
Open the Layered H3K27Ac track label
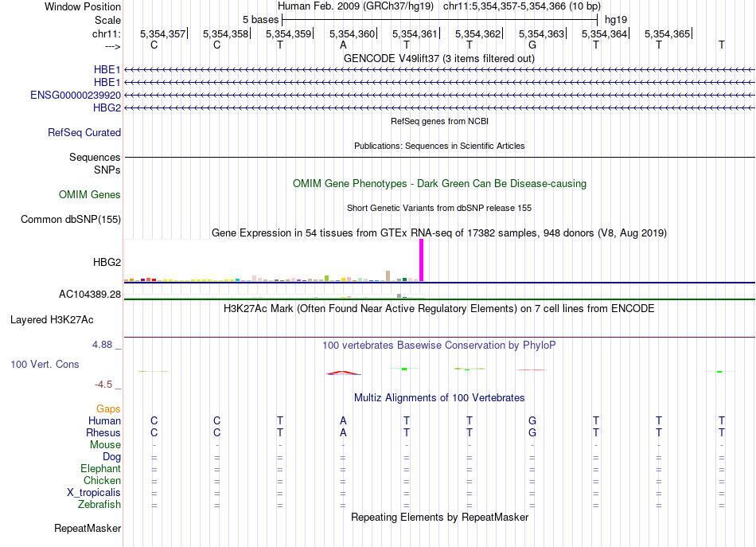tap(52, 319)
